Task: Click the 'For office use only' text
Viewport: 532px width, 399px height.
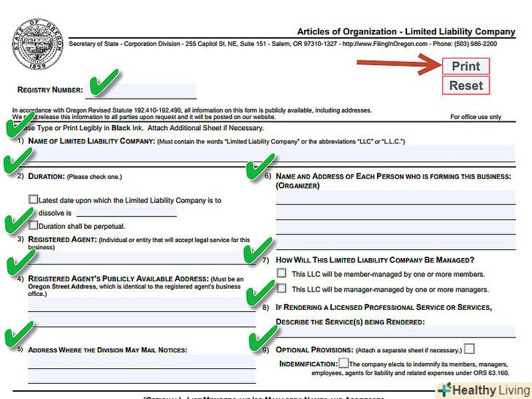Action: pos(476,117)
